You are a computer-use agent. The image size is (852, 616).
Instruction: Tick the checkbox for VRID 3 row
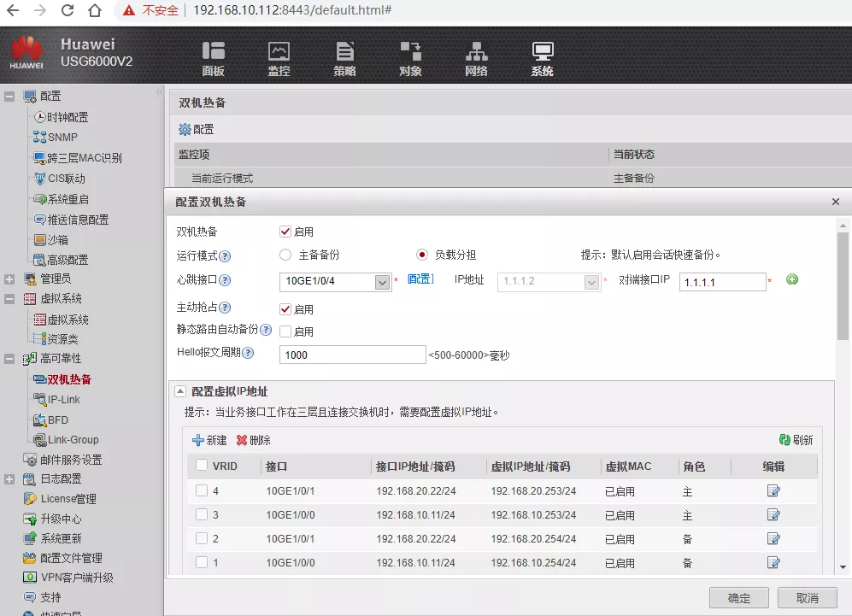pos(202,514)
